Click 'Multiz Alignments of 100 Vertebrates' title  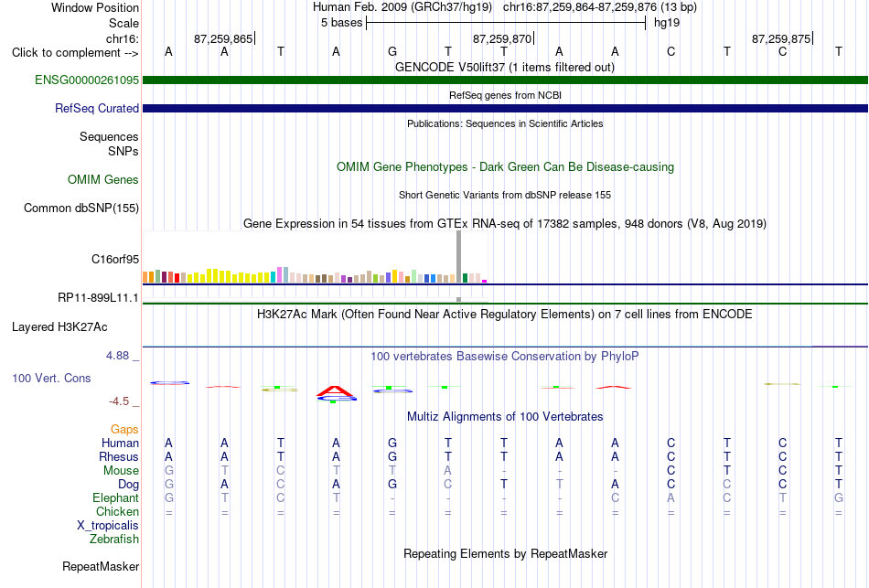click(505, 416)
